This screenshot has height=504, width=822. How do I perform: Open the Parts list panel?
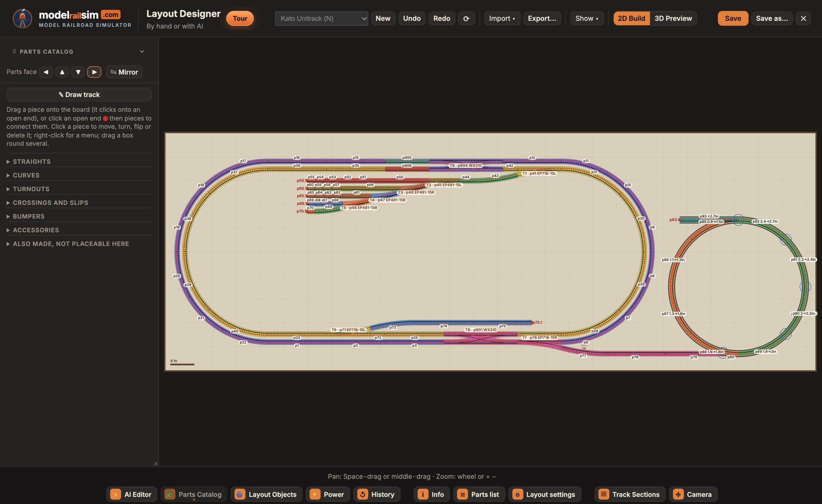[479, 494]
